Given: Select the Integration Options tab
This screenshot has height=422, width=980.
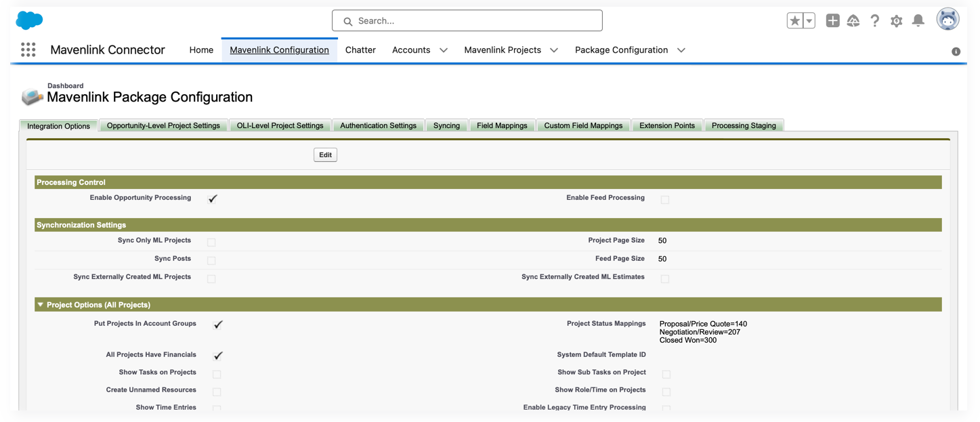Looking at the screenshot, I should 59,126.
